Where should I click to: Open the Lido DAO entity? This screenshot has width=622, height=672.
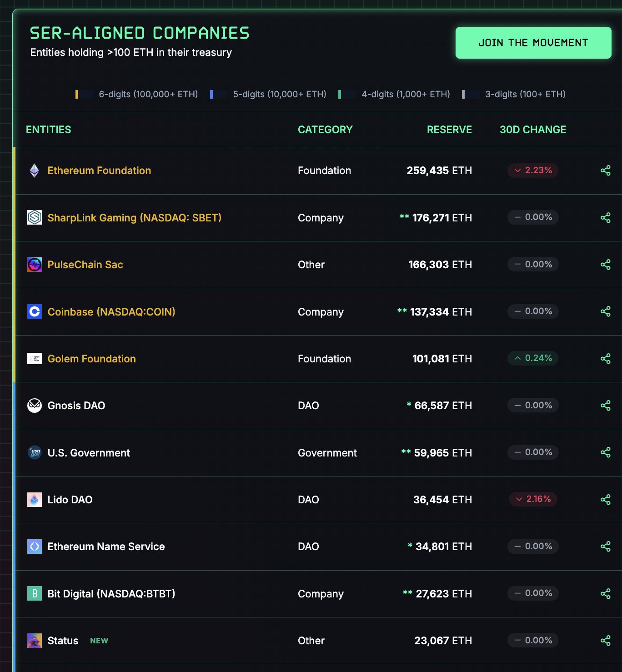(70, 500)
